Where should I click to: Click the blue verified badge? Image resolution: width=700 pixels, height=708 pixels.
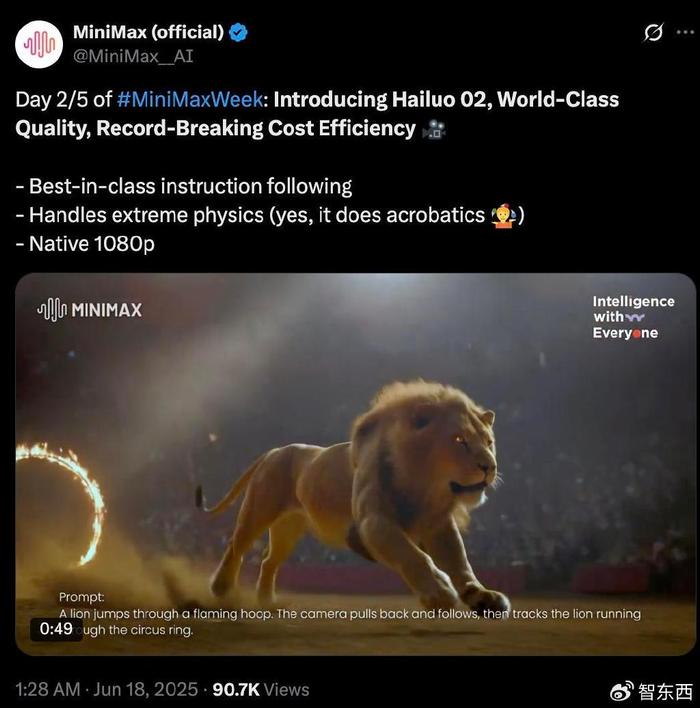(238, 33)
